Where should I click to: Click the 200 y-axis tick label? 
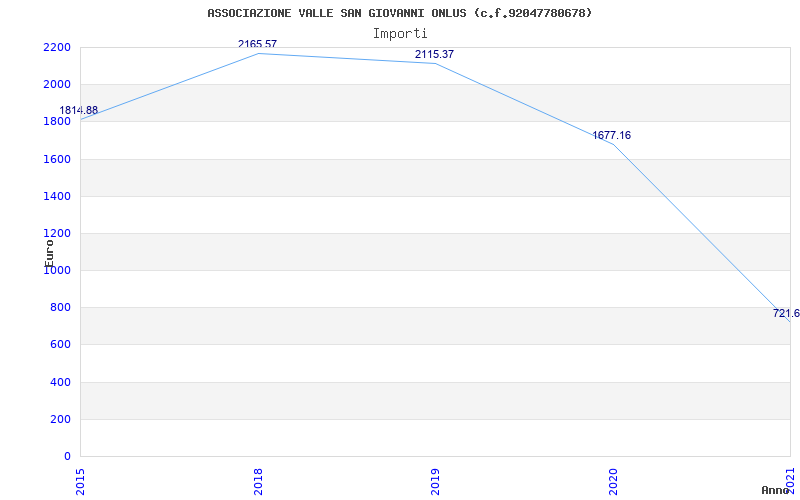[x=61, y=419]
